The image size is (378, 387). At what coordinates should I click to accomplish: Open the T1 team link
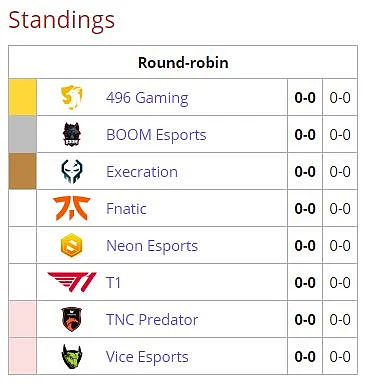(x=113, y=283)
